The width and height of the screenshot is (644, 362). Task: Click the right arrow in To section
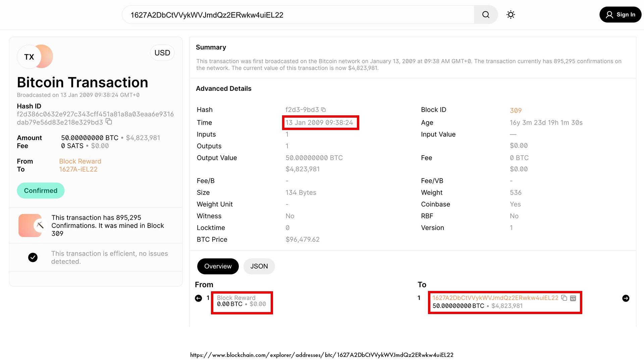click(626, 298)
